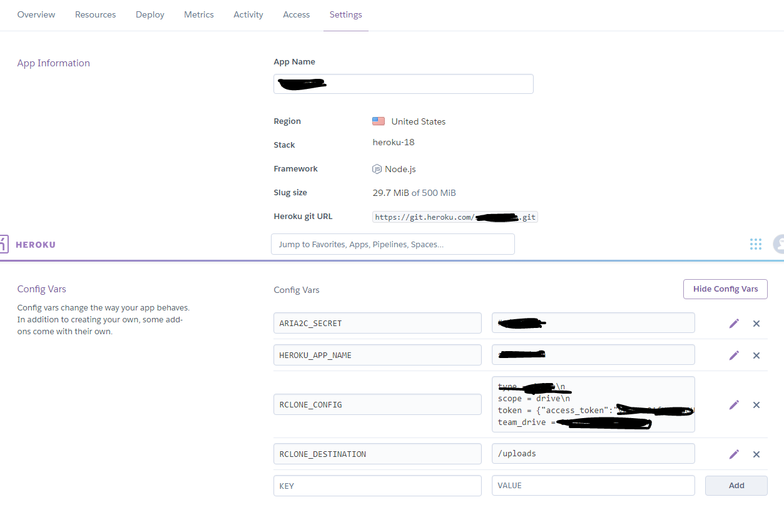The width and height of the screenshot is (784, 532).
Task: Edit the ARIA2C_SECRET config var pencil icon
Action: coord(734,324)
